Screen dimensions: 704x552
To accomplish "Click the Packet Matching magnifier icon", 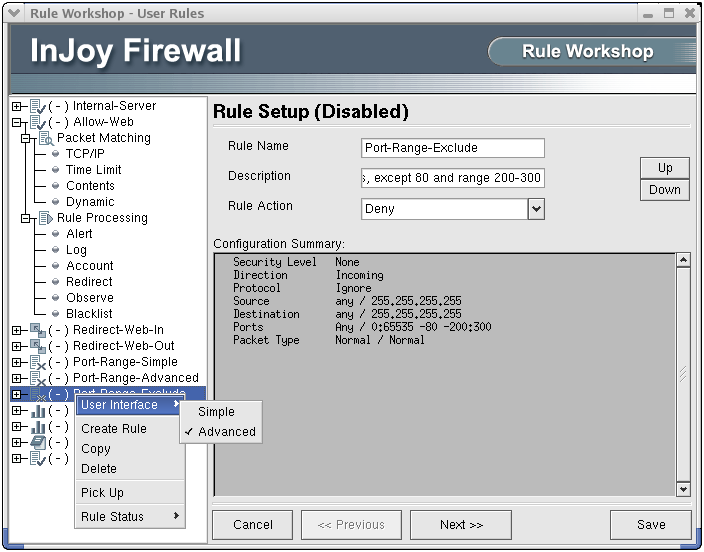I will coord(46,138).
